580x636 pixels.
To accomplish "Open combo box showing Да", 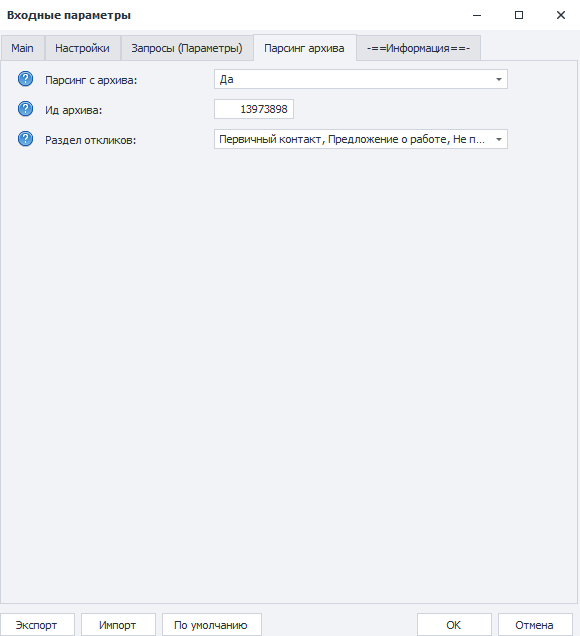I will click(x=361, y=80).
